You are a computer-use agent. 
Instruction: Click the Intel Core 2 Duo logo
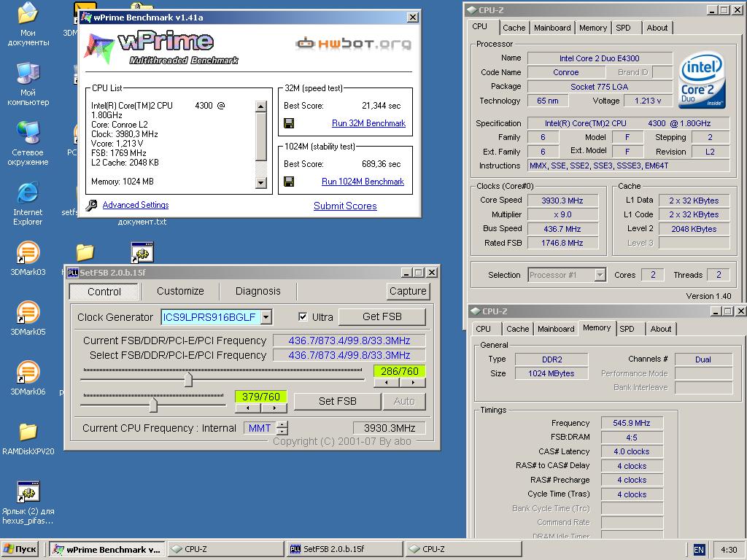701,79
